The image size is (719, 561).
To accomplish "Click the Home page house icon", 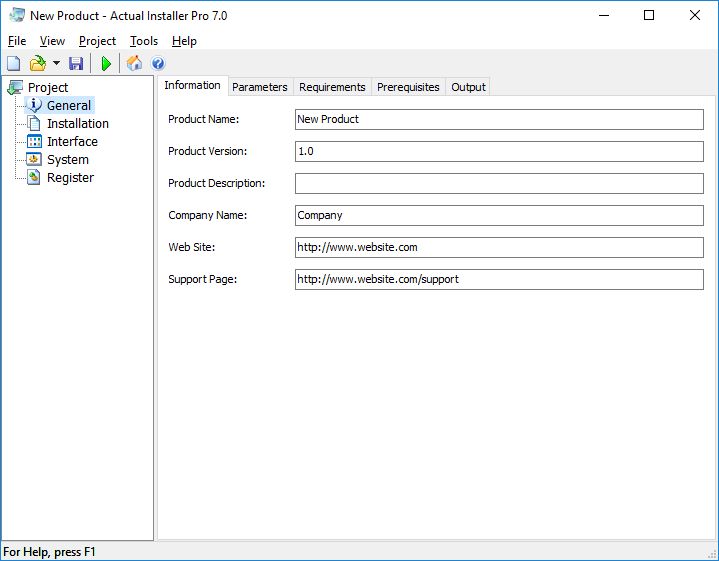I will coord(134,63).
